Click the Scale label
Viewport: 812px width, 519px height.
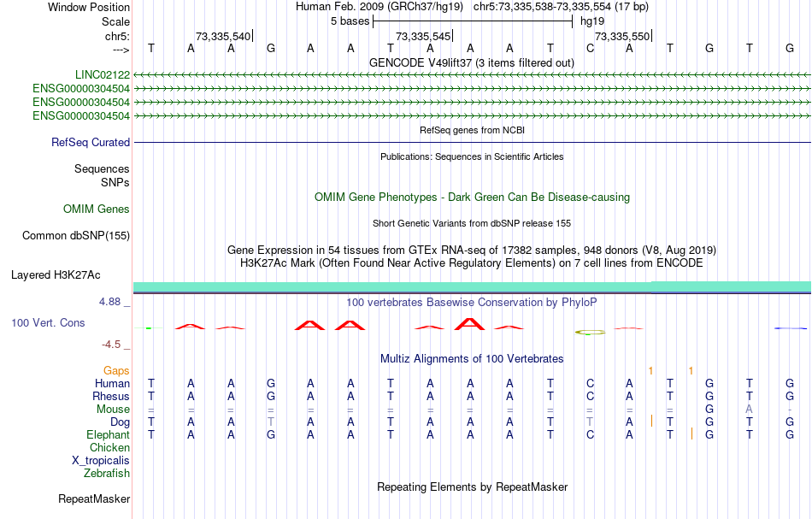tap(116, 22)
